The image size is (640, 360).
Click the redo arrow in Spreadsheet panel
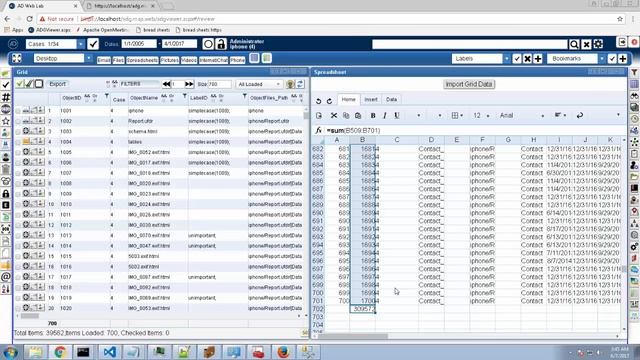click(x=329, y=101)
